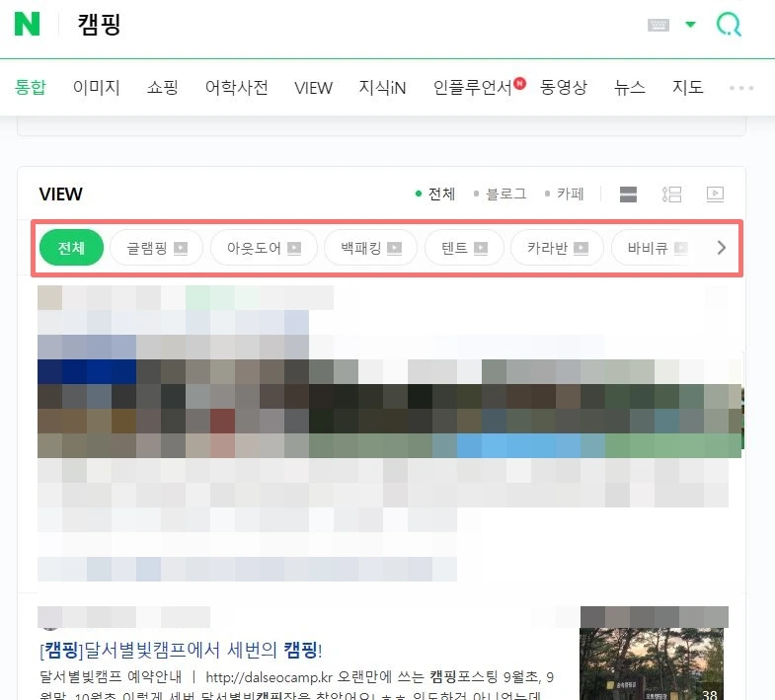Screen dimensions: 775x700
Task: Select the 카페 radio filter
Action: (565, 194)
